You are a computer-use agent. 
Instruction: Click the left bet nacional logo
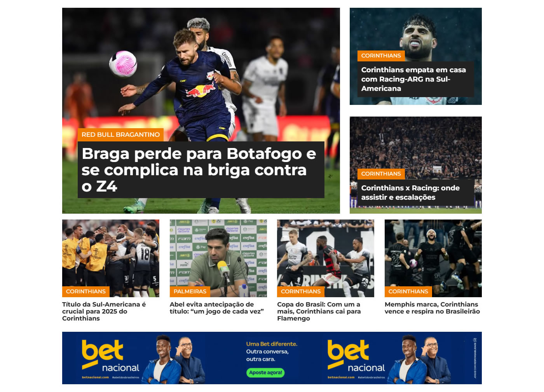pos(110,356)
